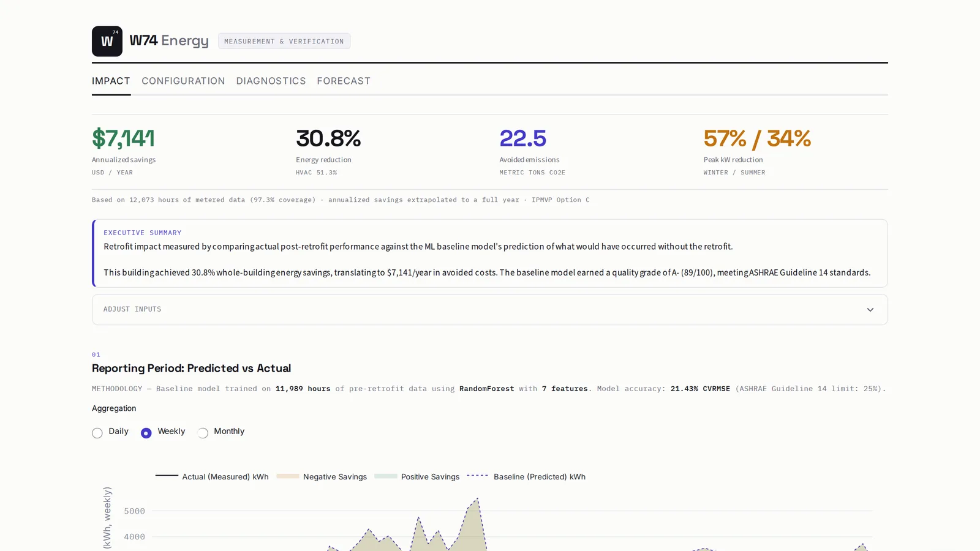Click the $7,141 annualized savings value

123,138
